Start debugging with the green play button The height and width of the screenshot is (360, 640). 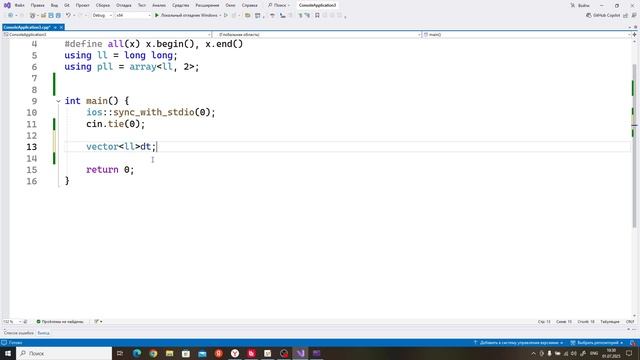click(157, 15)
